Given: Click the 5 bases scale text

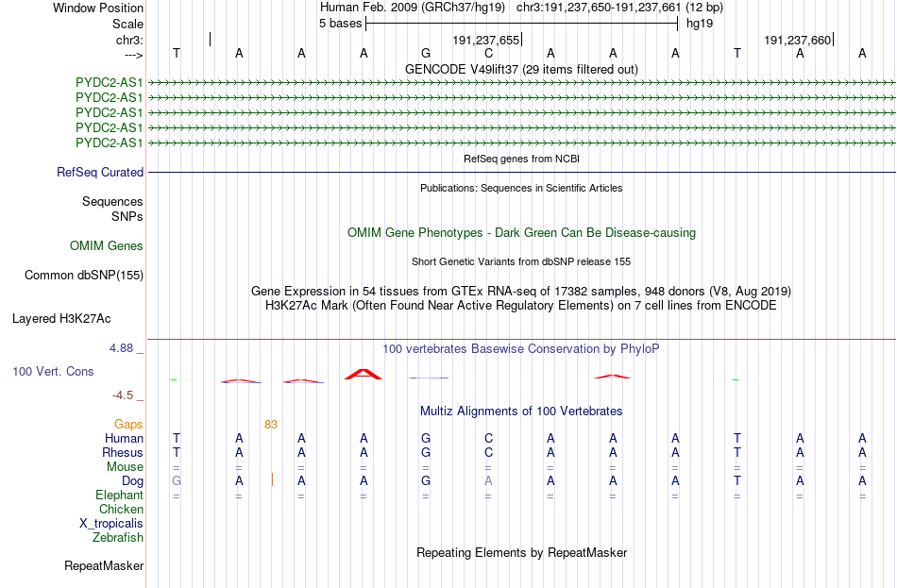Looking at the screenshot, I should 340,24.
